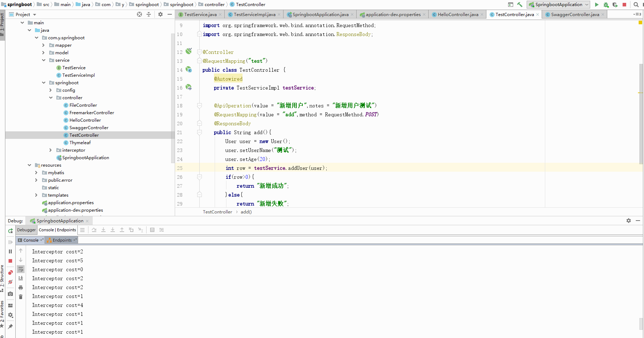The width and height of the screenshot is (644, 338).
Task: Collapse the controller folder in Project tree
Action: point(51,97)
